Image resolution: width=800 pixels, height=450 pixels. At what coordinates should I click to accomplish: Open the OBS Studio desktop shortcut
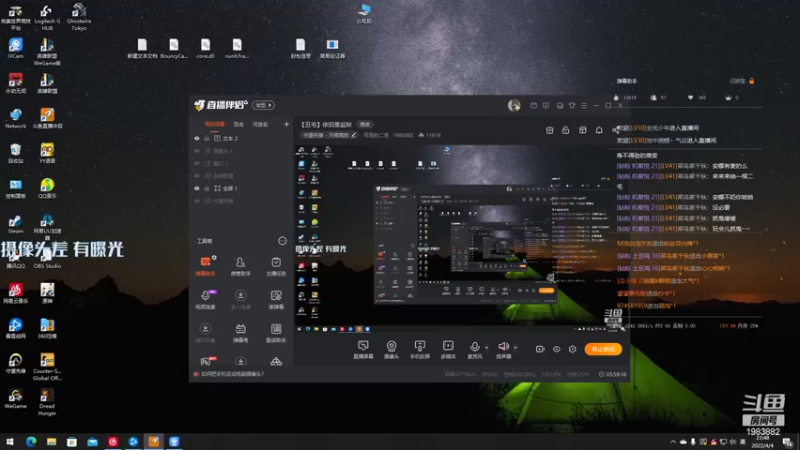(x=47, y=259)
